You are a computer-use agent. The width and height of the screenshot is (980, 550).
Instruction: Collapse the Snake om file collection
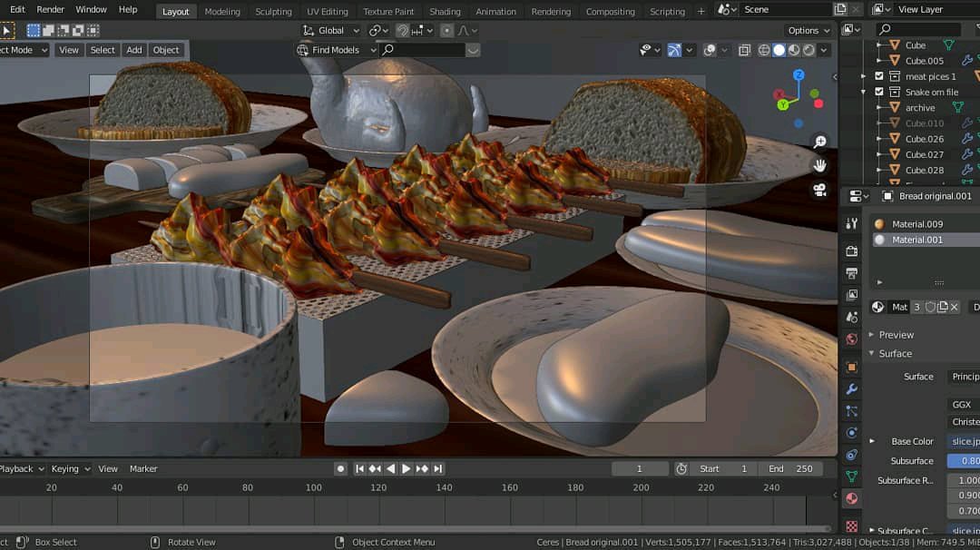(x=864, y=92)
